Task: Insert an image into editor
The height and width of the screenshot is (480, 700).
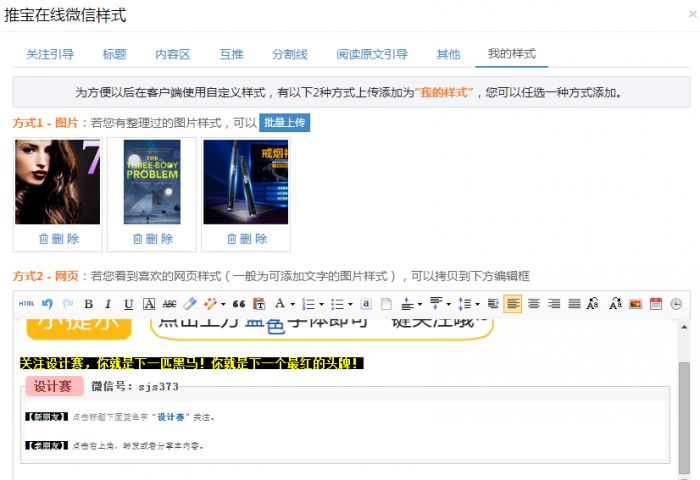Action: pos(635,304)
